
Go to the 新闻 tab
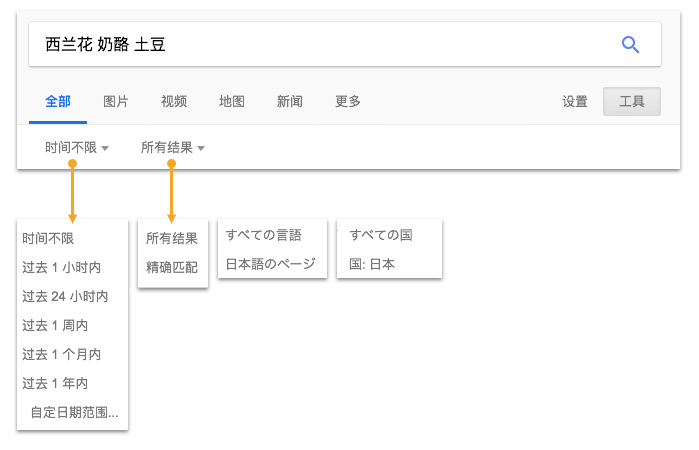coord(290,101)
